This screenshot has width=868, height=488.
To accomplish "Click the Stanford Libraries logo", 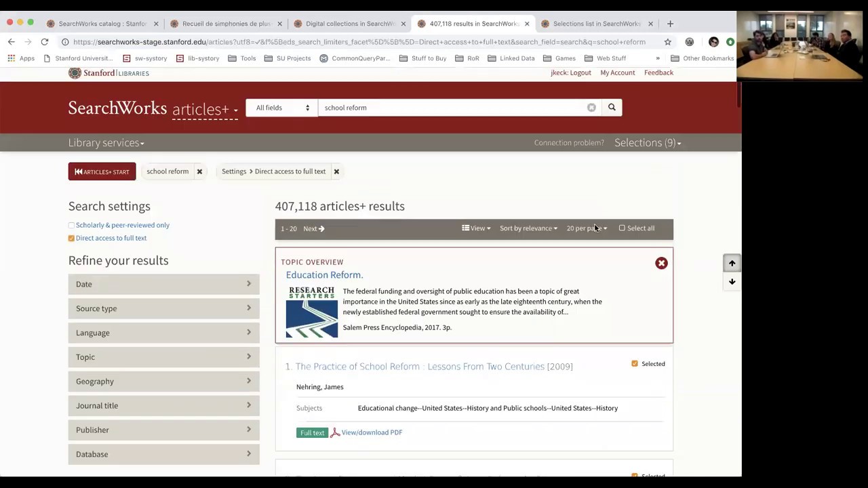I will (108, 73).
